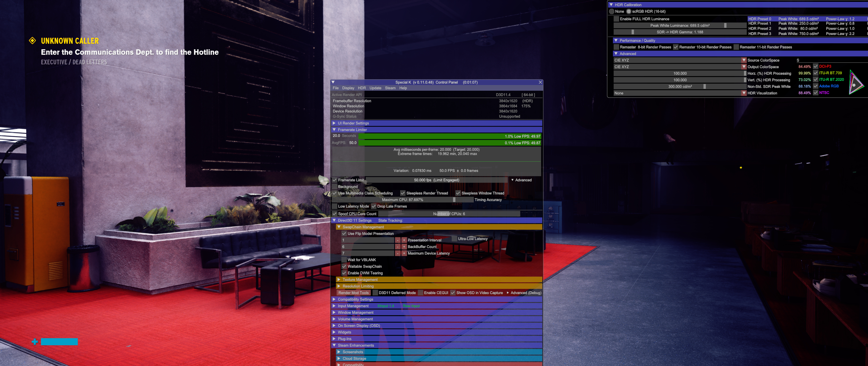Open the Source ColorSpace dropdown arrow

click(x=744, y=60)
